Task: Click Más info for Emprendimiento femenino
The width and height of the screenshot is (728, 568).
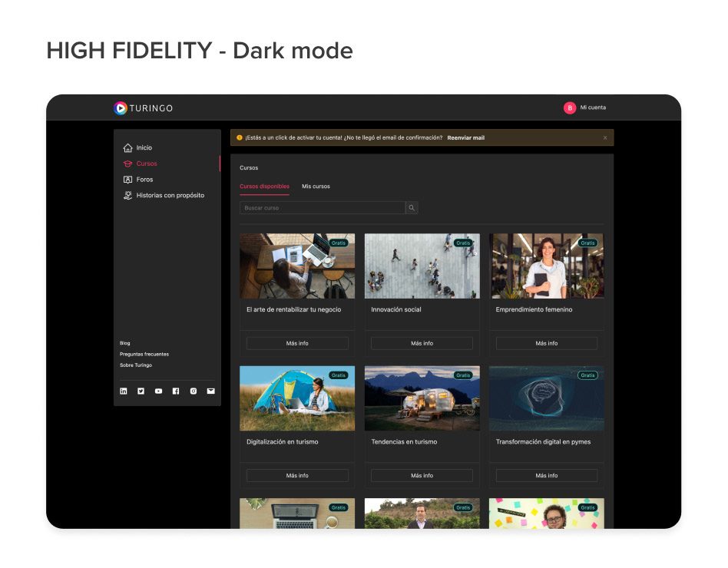Action: 547,343
